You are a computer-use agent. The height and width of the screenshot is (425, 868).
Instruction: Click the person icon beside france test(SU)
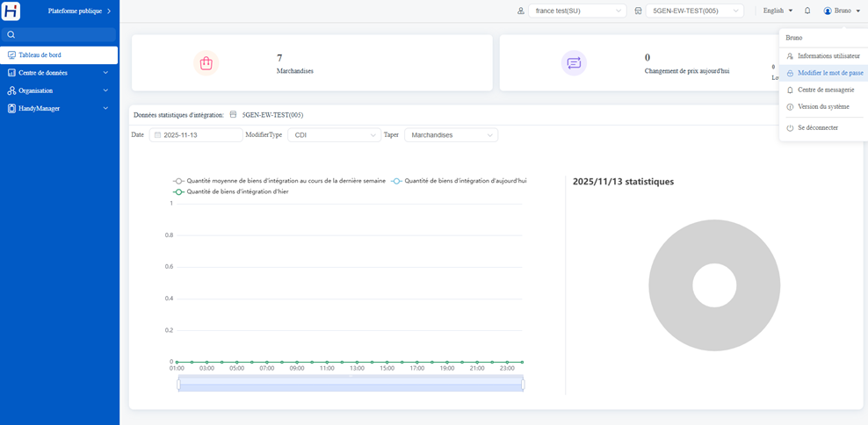coord(520,11)
